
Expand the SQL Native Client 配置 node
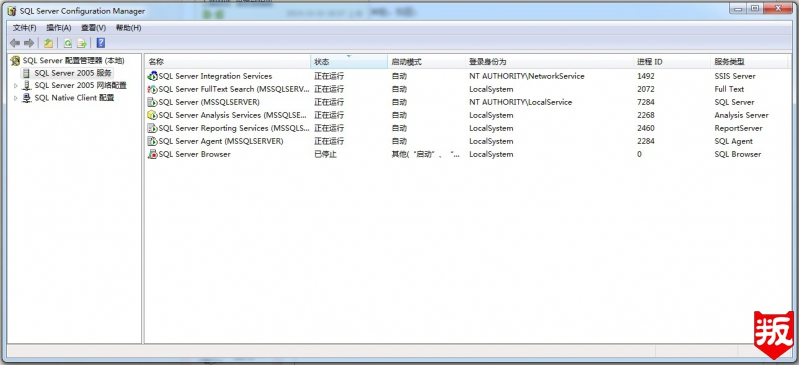[16, 98]
